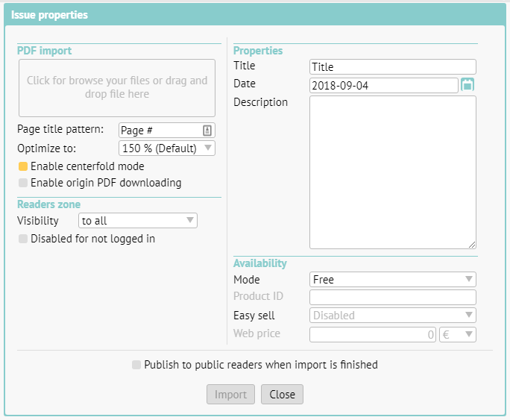The image size is (510, 420).
Task: Focus the Title input field
Action: (x=392, y=67)
